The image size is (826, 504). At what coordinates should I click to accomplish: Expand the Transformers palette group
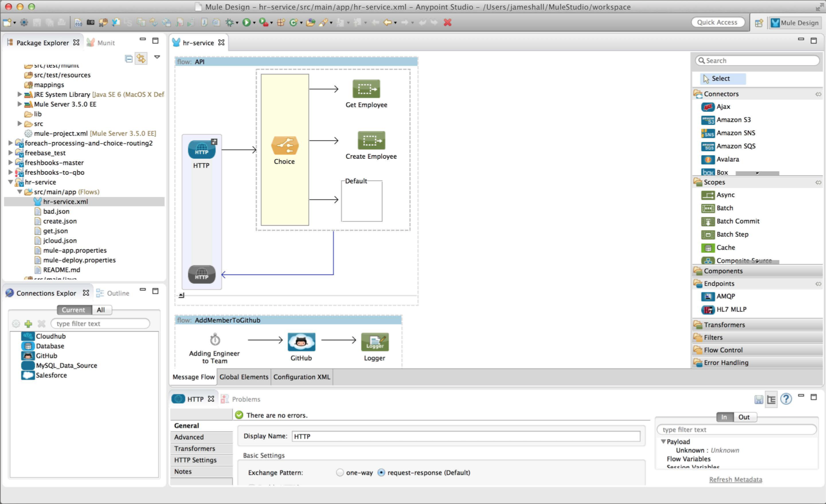click(757, 325)
